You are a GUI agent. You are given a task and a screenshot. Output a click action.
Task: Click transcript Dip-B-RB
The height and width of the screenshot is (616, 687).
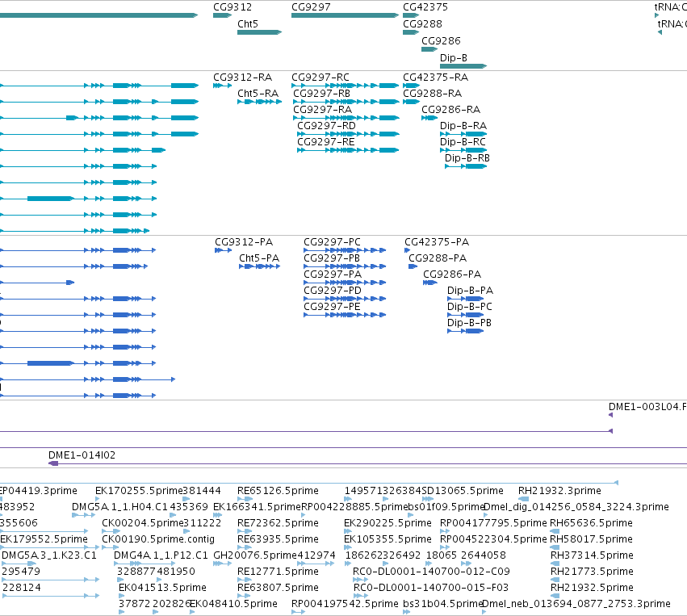click(x=466, y=166)
